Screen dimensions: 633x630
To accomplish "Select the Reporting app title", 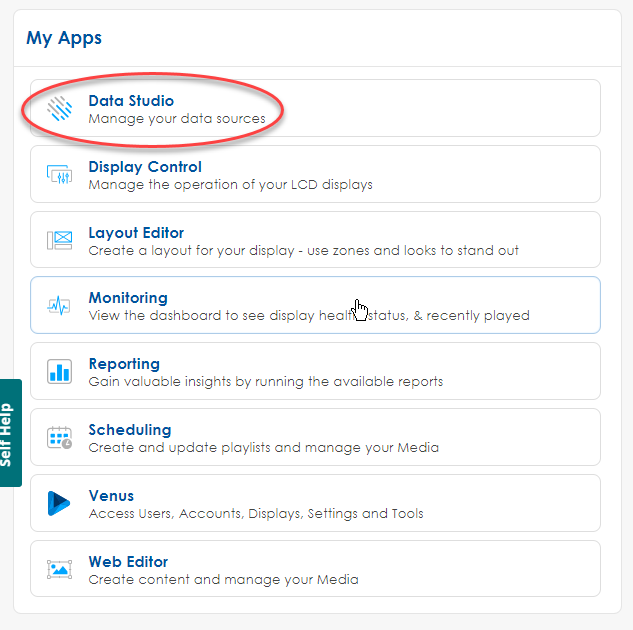I will [124, 364].
